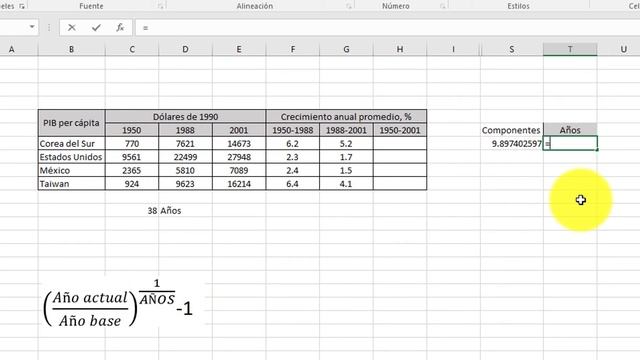The image size is (640, 360).
Task: Select the cell with value 7621
Action: click(x=185, y=144)
